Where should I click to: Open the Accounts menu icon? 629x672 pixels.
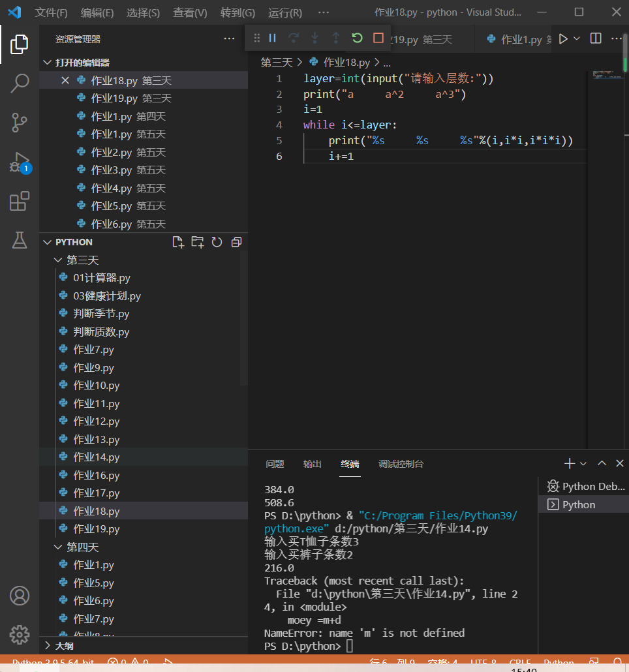coord(20,596)
